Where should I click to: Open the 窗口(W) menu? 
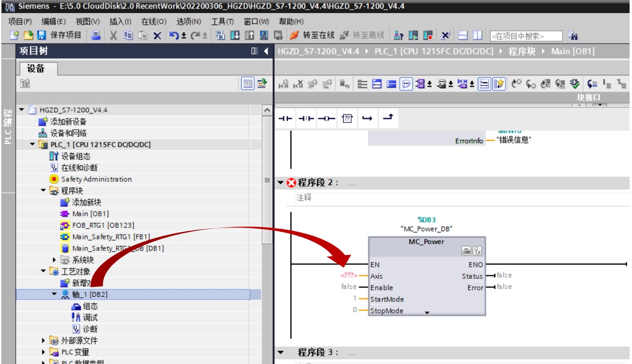(x=256, y=21)
